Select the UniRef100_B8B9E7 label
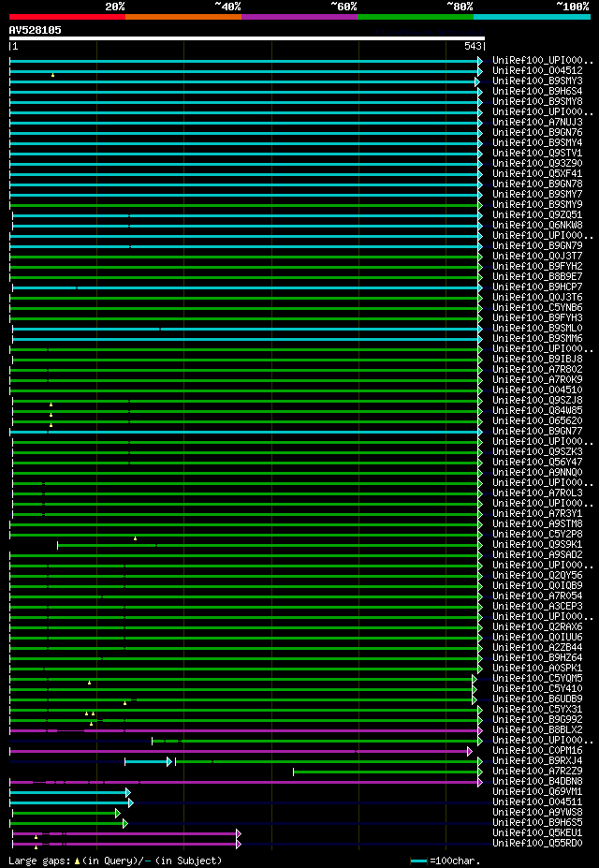Image resolution: width=599 pixels, height=868 pixels. pos(537,277)
